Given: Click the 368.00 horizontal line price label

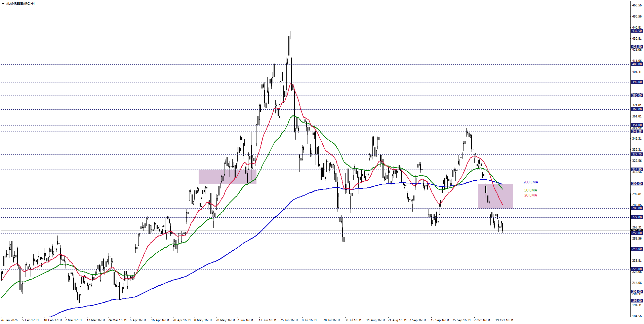Looking at the screenshot, I should [x=637, y=109].
